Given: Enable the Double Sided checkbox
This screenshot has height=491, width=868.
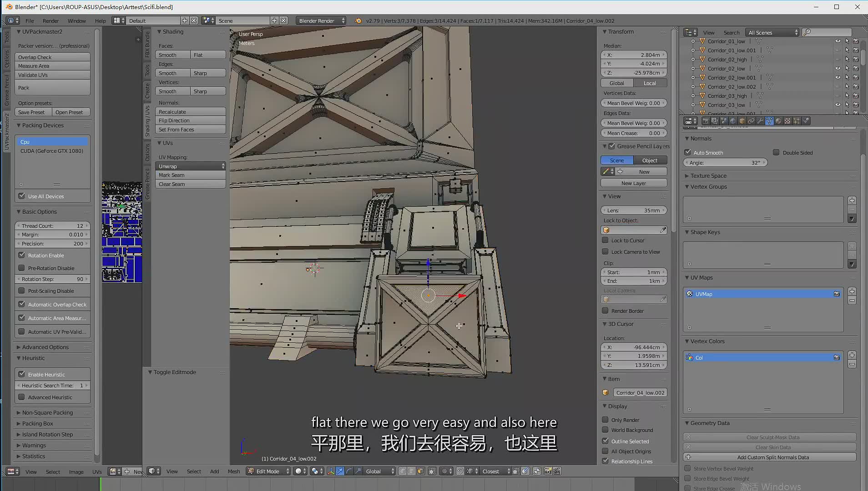Looking at the screenshot, I should 776,152.
